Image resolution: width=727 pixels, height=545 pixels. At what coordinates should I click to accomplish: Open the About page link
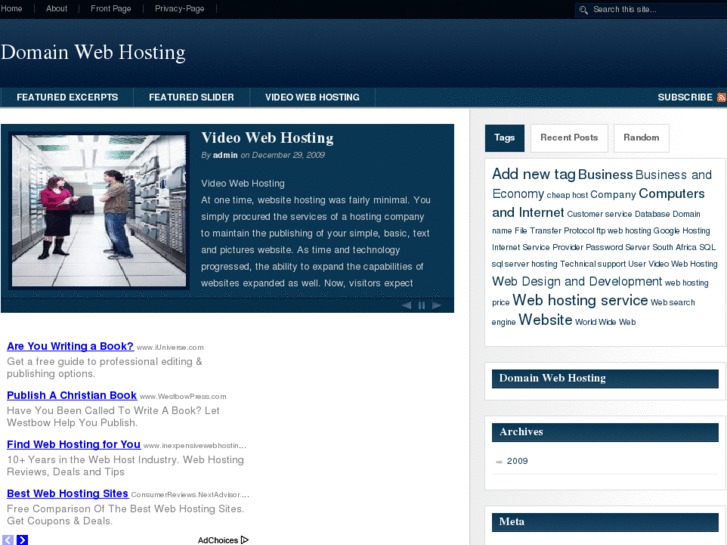57,8
